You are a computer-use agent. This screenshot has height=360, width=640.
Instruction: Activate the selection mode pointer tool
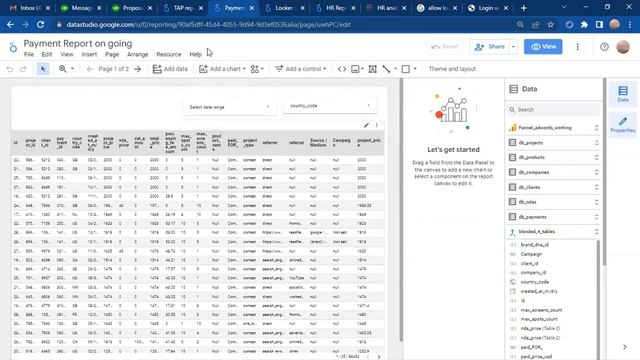(x=43, y=69)
